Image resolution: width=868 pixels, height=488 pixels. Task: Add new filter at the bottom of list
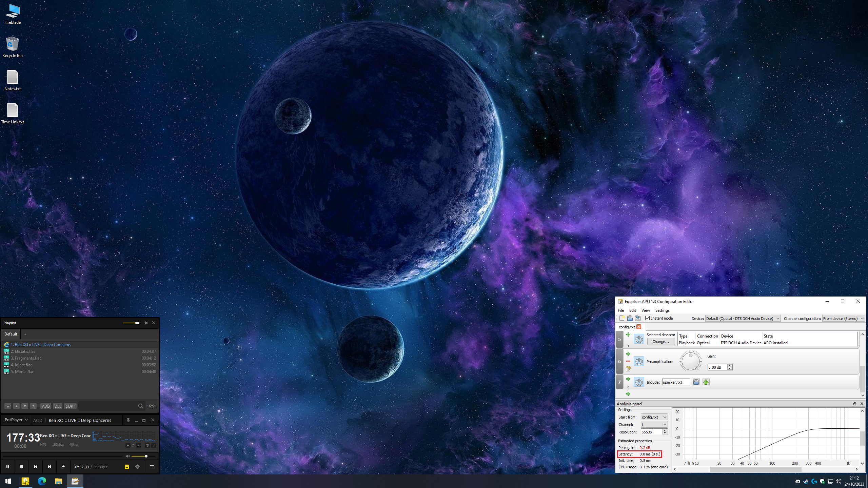click(x=628, y=394)
